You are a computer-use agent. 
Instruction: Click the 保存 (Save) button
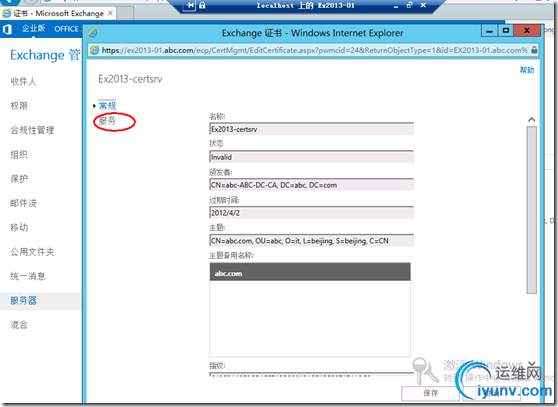click(x=431, y=393)
